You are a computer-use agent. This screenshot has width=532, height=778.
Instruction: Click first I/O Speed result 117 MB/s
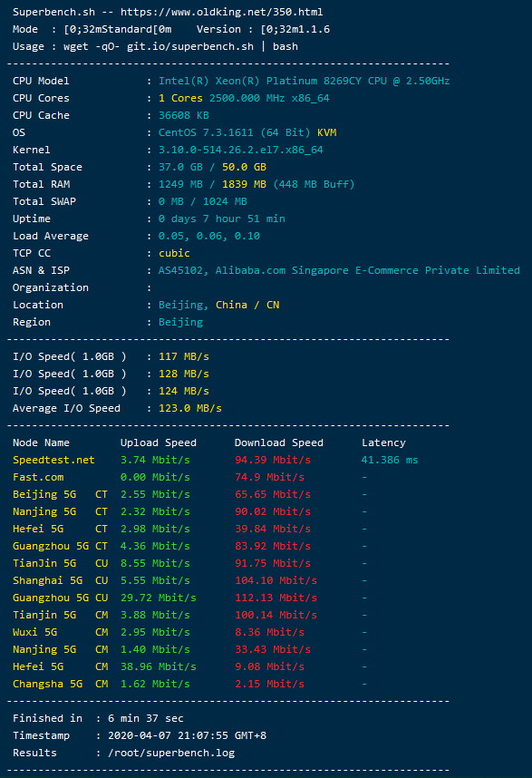pyautogui.click(x=184, y=356)
